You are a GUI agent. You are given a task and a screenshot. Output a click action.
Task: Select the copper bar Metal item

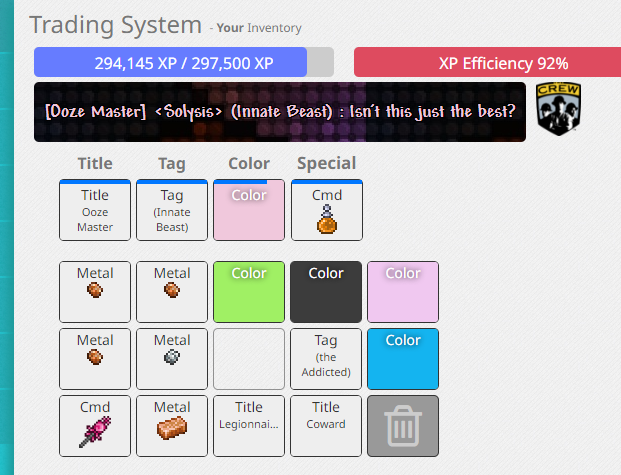click(x=172, y=426)
